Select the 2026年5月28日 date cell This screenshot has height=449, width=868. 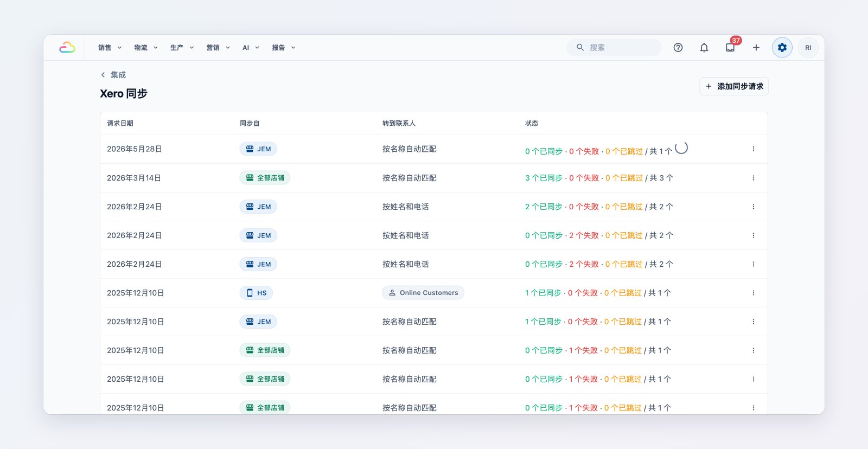135,149
